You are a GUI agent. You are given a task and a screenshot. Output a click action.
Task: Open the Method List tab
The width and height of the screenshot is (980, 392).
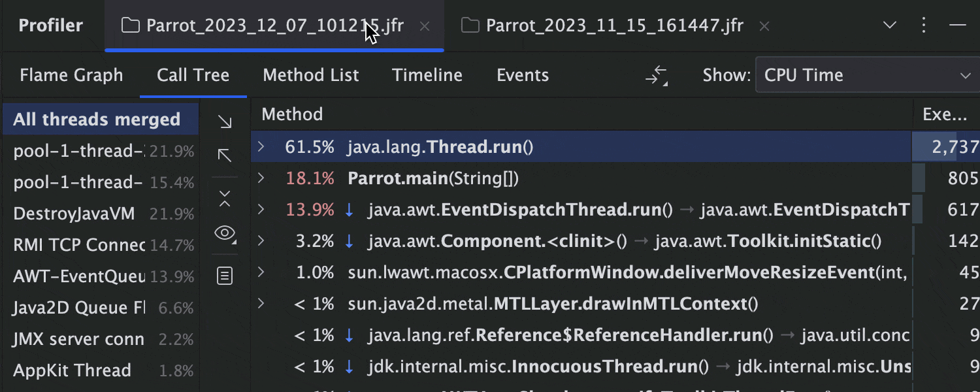[x=311, y=75]
